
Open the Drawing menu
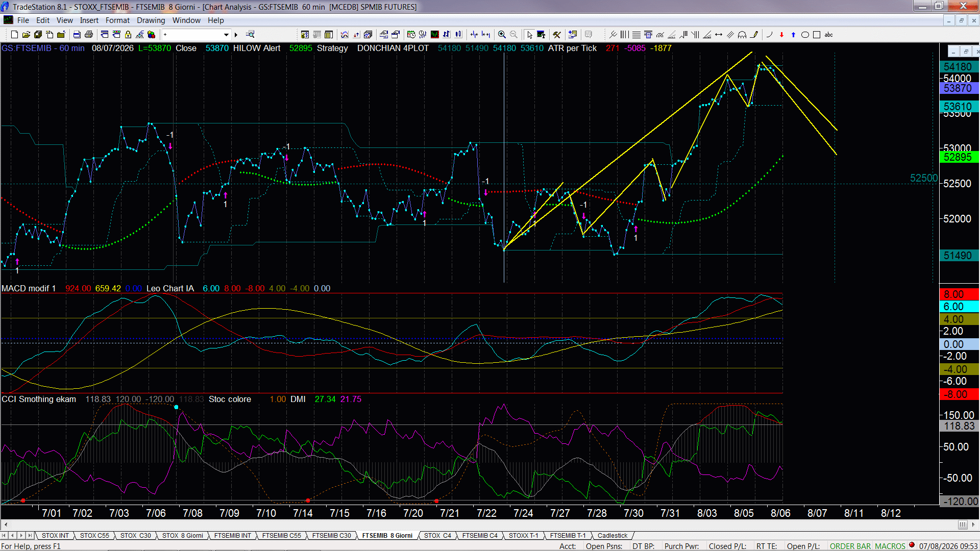tap(151, 20)
